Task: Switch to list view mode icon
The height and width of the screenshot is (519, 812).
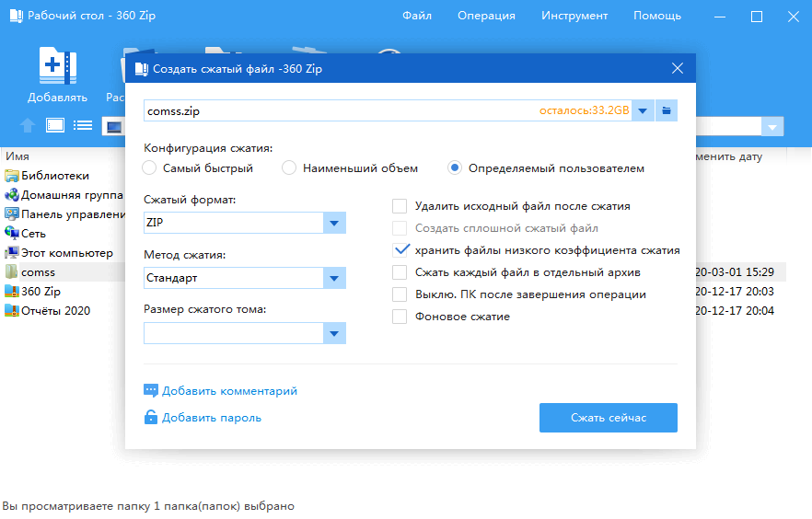Action: pos(83,125)
